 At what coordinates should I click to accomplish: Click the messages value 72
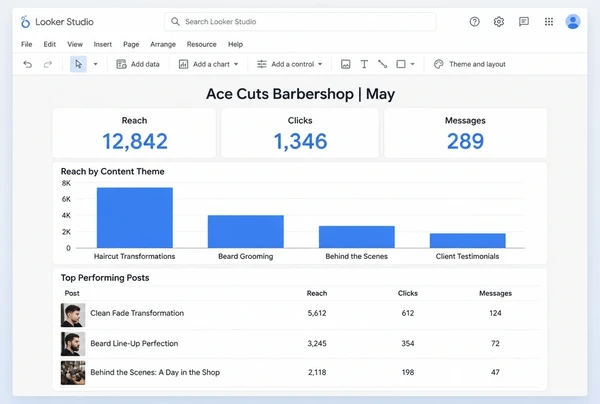495,344
